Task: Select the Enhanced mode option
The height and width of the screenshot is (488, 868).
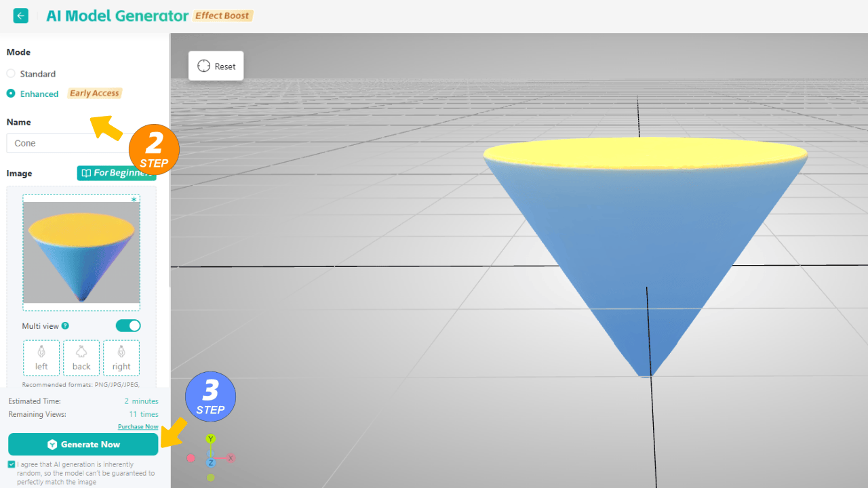Action: point(11,94)
